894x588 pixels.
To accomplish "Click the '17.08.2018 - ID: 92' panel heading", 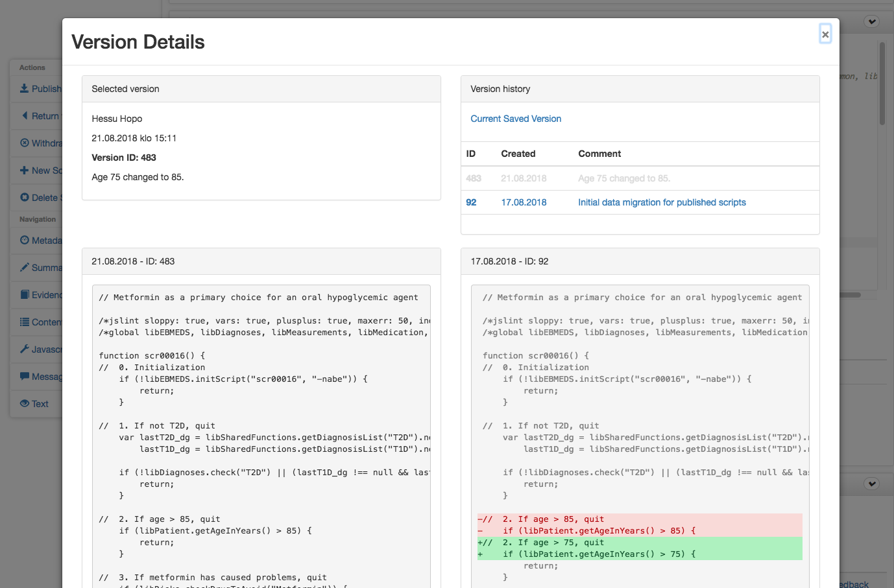I will 509,261.
